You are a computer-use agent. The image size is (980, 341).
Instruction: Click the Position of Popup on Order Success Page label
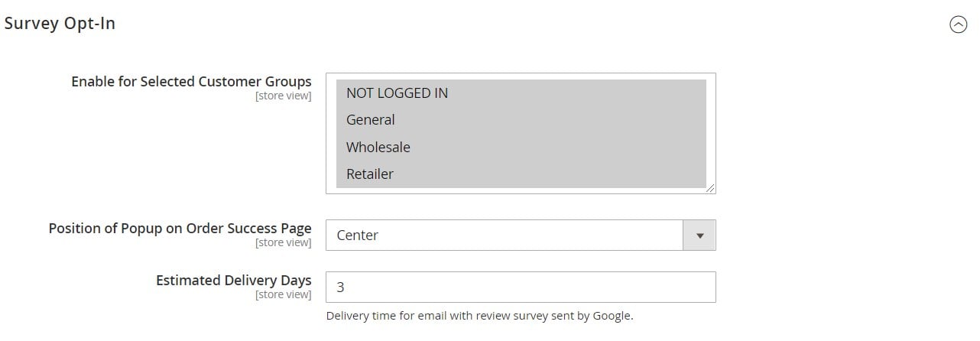click(x=180, y=228)
